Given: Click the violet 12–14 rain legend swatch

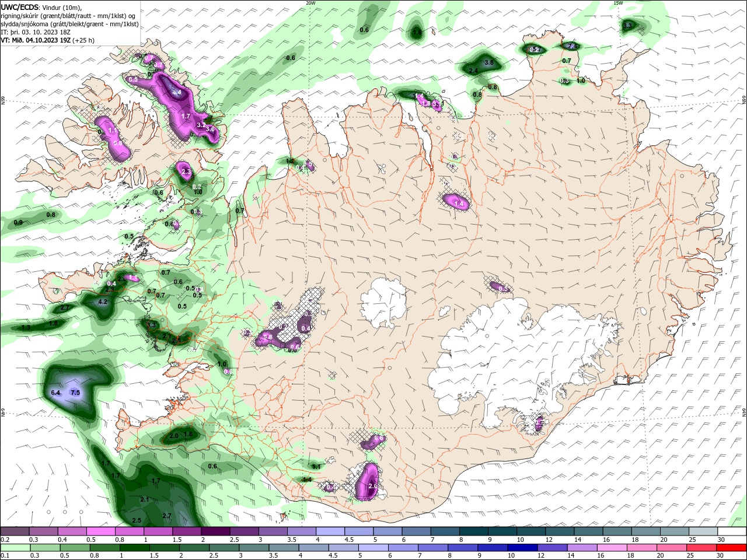Looking at the screenshot, I should point(553,548).
